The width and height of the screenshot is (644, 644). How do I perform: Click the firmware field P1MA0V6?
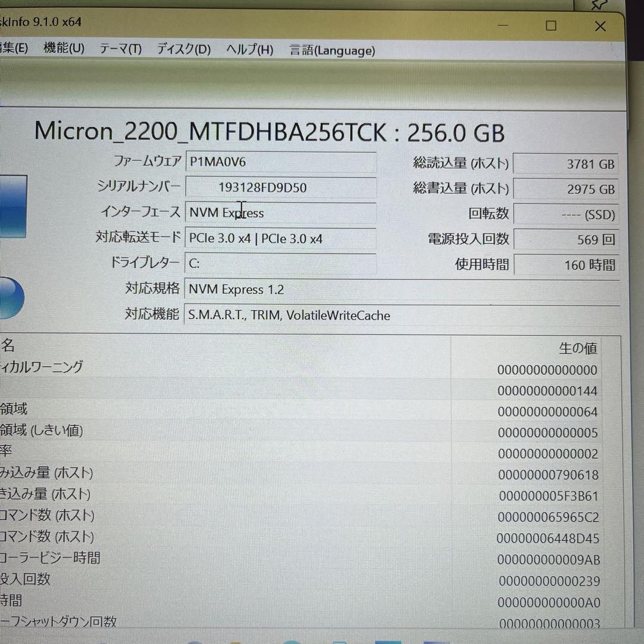tap(280, 162)
